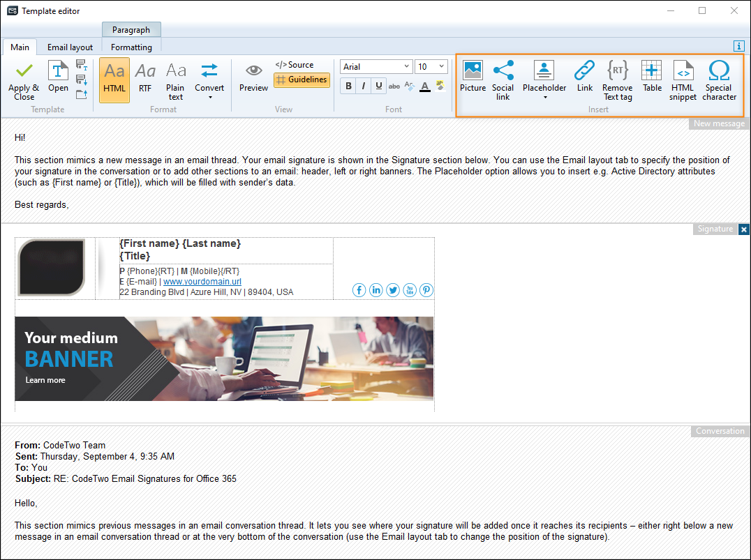Viewport: 751px width, 560px height.
Task: Toggle underline formatting
Action: pos(379,86)
